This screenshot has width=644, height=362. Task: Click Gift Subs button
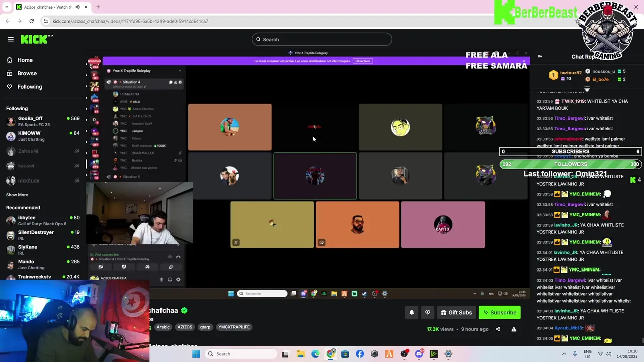[456, 313]
